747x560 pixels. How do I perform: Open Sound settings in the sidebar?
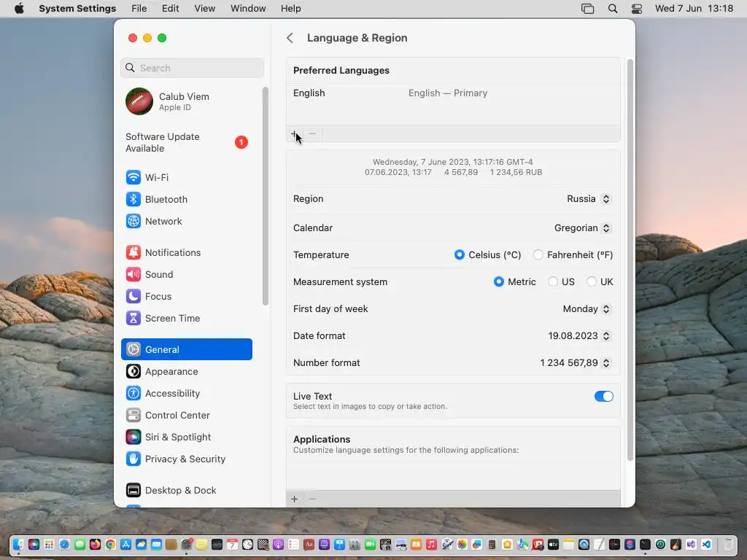[x=186, y=274]
